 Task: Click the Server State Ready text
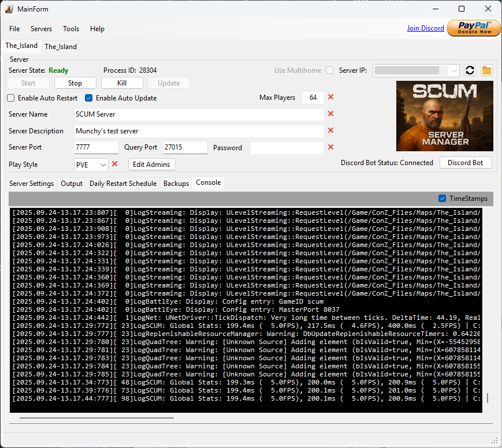coord(39,70)
